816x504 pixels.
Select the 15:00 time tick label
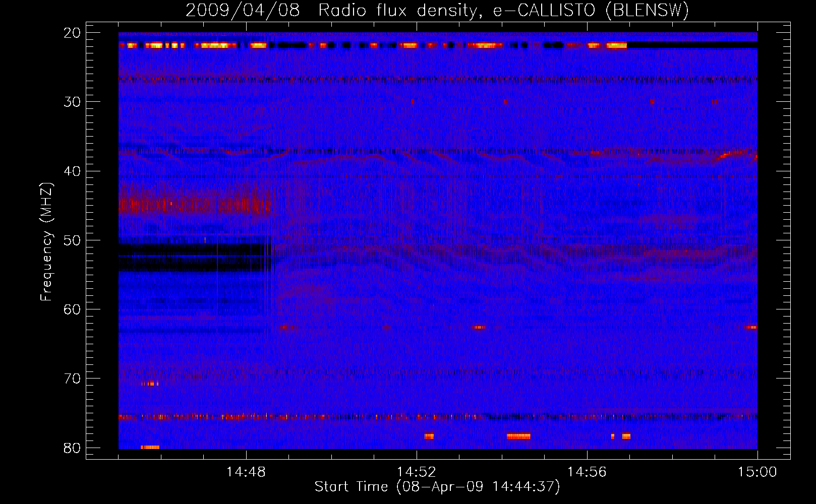pyautogui.click(x=757, y=472)
